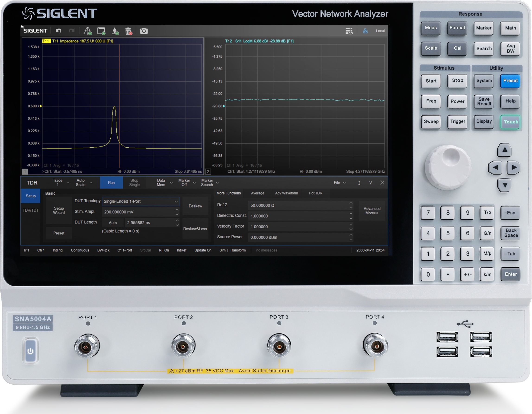532x414 pixels.
Task: Toggle Continuous sweep in status bar
Action: (x=80, y=250)
